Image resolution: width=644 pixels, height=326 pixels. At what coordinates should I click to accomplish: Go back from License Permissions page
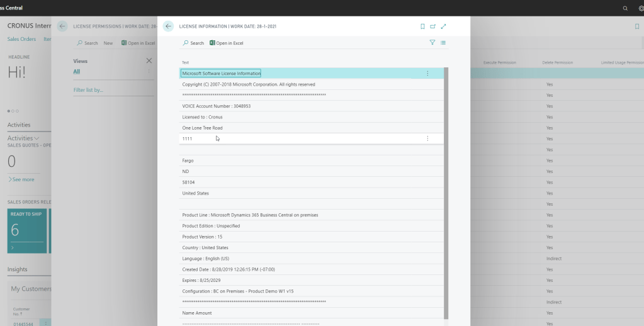click(x=62, y=26)
